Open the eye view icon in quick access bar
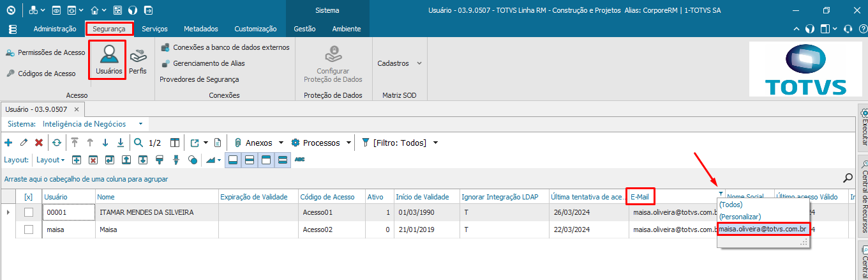The image size is (868, 280). 57,10
